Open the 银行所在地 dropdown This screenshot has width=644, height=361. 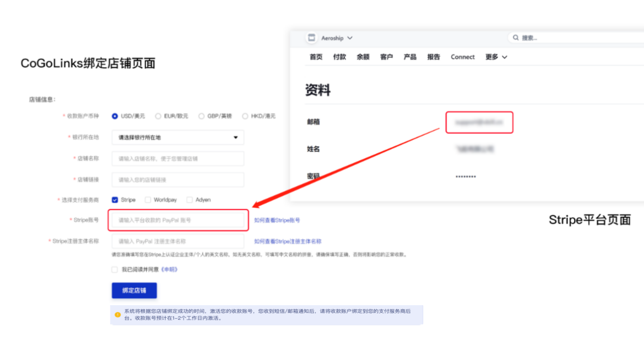177,137
